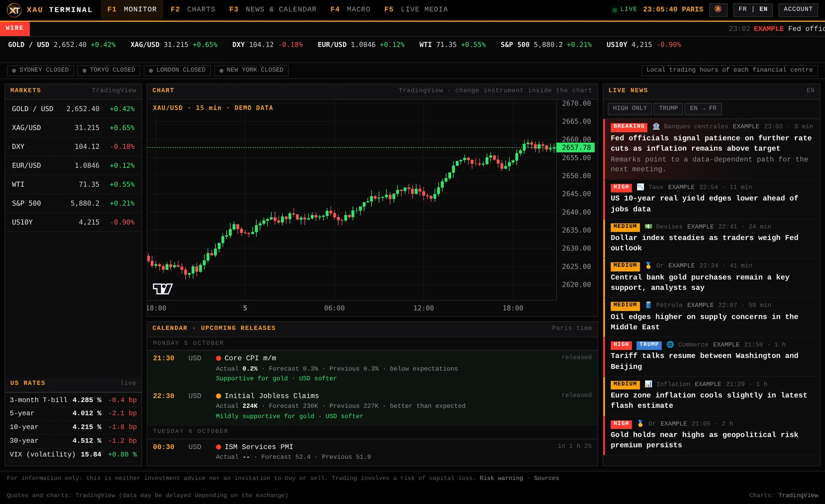825x504 pixels.
Task: Select the GOLD / USD row in Markets
Action: coord(73,109)
